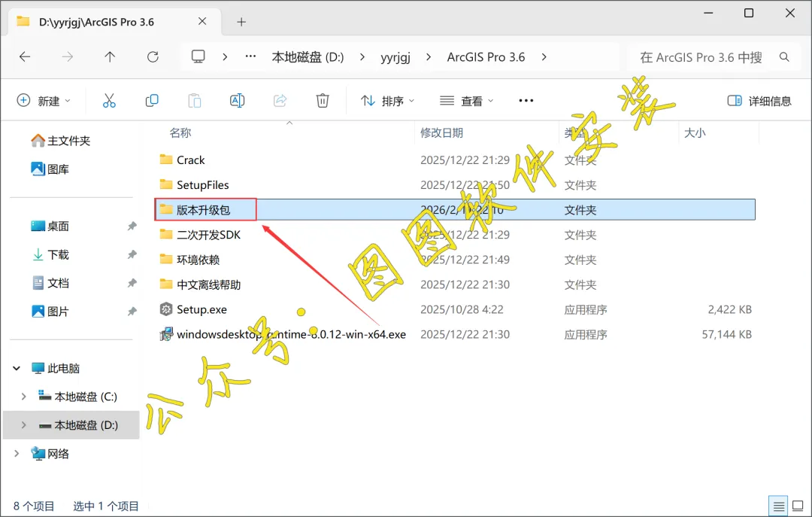Switch to details list view icon in status bar
The height and width of the screenshot is (517, 812).
click(x=778, y=506)
